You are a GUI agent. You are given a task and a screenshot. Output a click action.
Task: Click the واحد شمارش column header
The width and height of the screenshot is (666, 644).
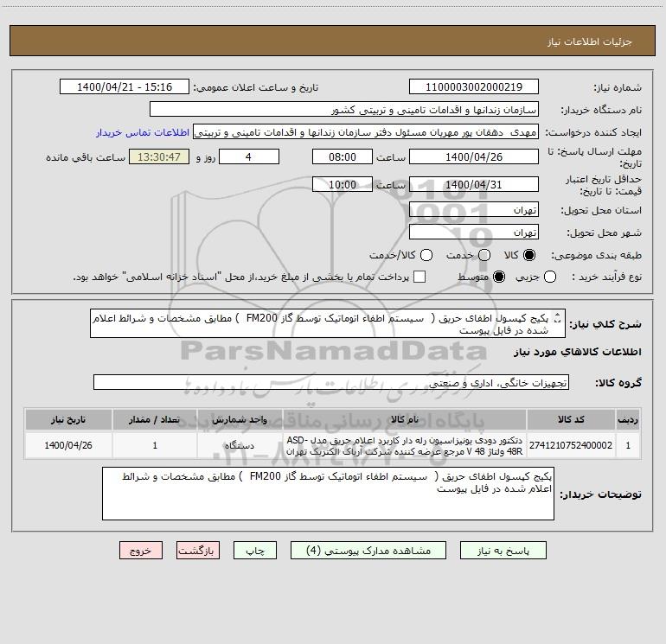pos(240,419)
